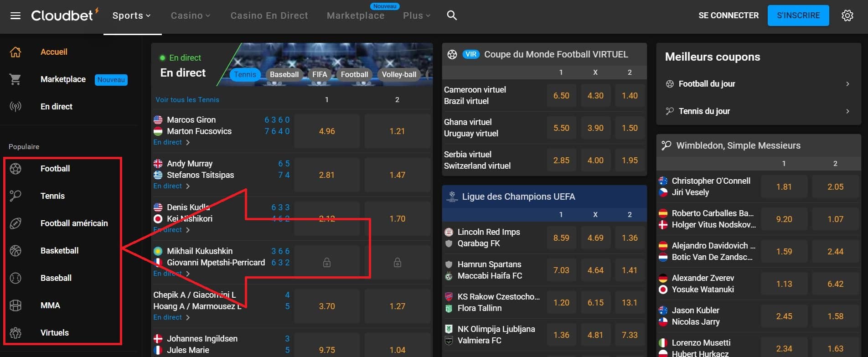Expand the Plus dropdown menu
This screenshot has height=357, width=868.
[x=417, y=16]
